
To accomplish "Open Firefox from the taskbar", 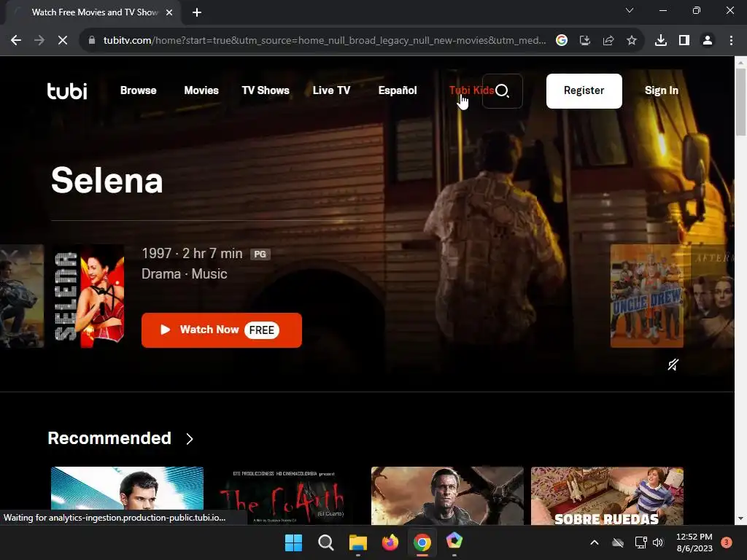I will tap(390, 542).
